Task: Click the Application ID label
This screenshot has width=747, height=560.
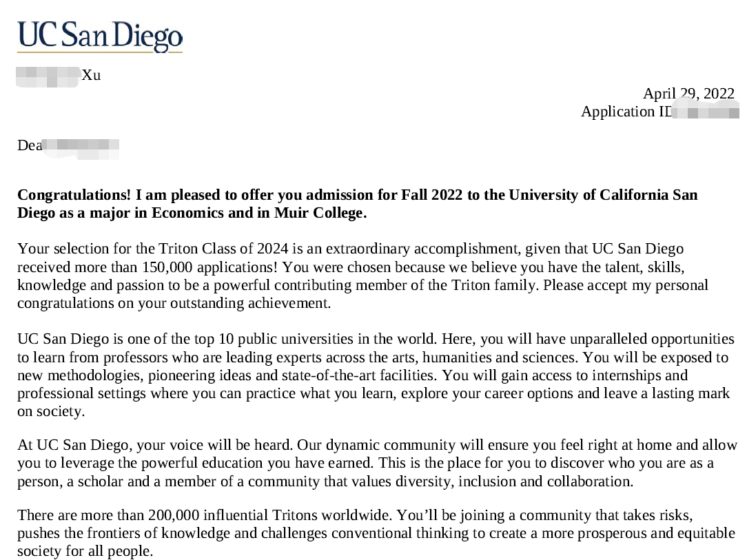Action: 625,112
